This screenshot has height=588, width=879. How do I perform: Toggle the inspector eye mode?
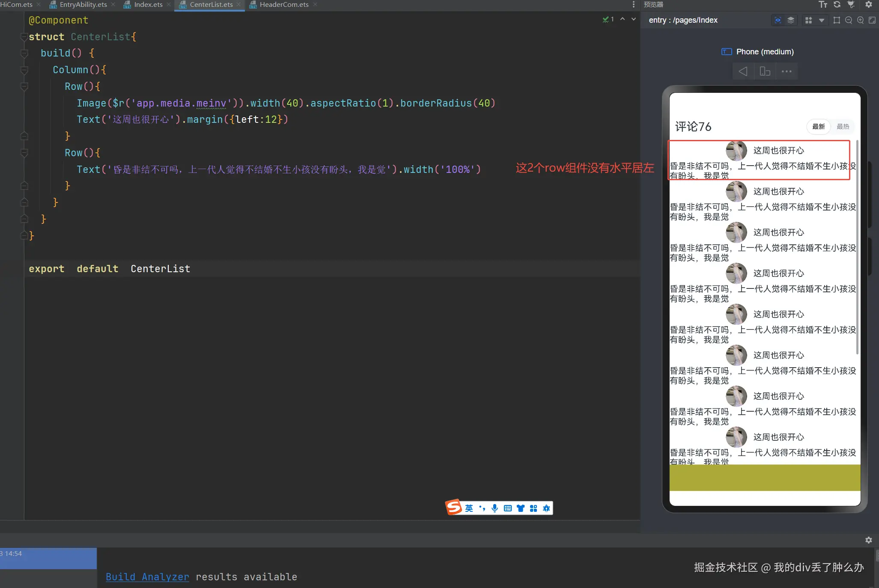click(x=778, y=20)
